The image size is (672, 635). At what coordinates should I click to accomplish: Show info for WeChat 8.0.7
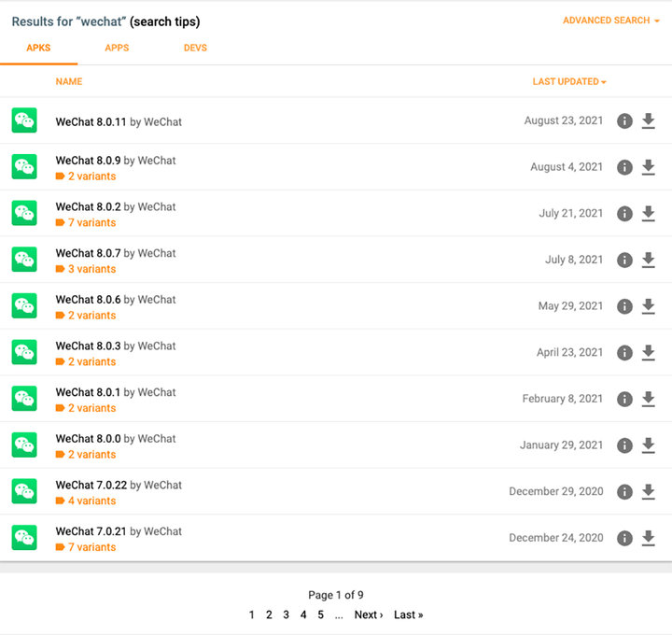[x=624, y=260]
